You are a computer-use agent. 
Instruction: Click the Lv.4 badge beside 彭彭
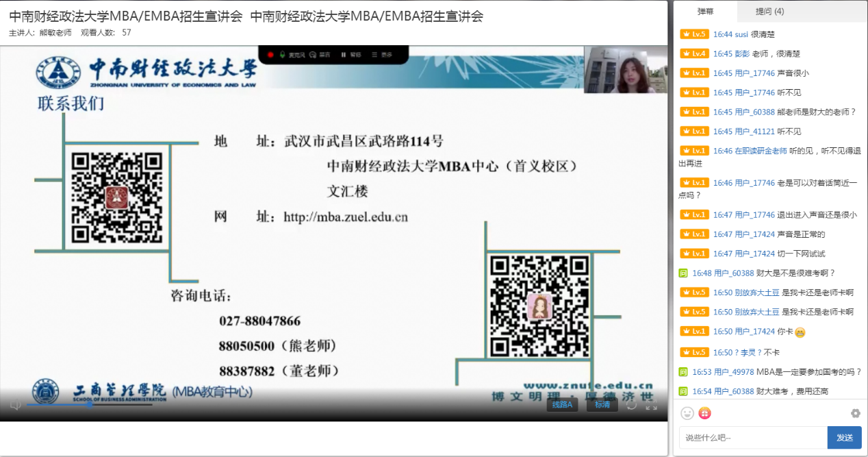click(x=693, y=53)
